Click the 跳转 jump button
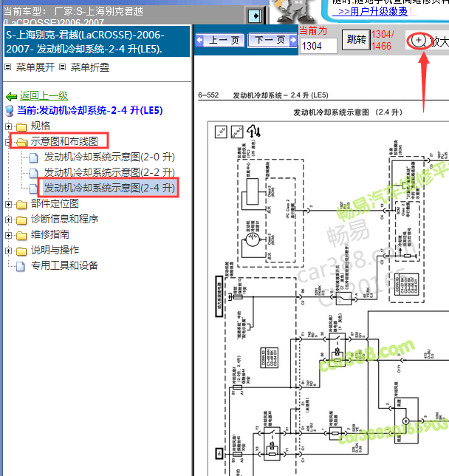Screen dimensions: 449x476 (x=356, y=40)
